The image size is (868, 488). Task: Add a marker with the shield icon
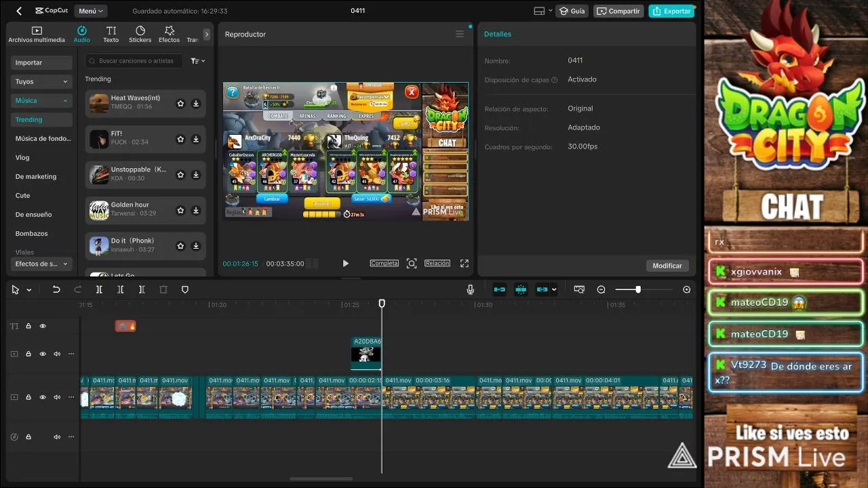(x=185, y=289)
